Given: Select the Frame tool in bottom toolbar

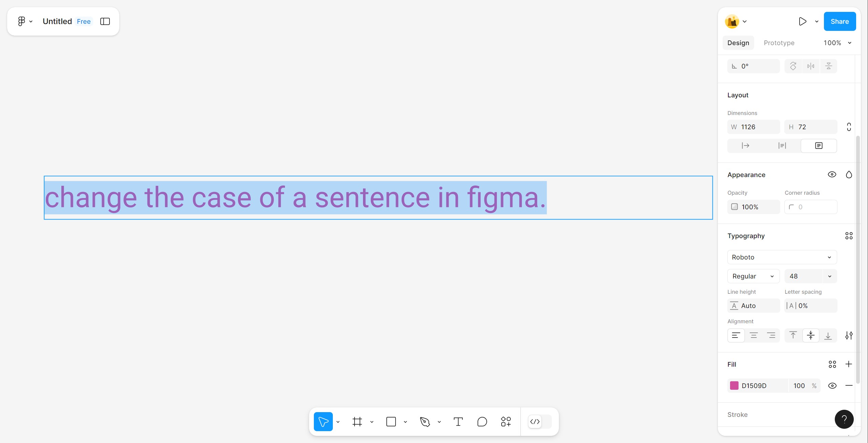Looking at the screenshot, I should (357, 422).
